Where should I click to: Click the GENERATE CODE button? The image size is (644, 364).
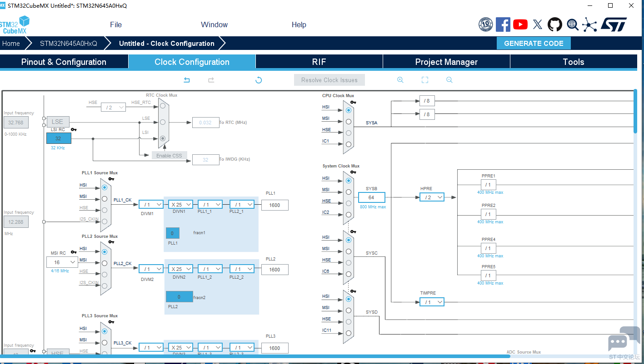click(x=534, y=44)
